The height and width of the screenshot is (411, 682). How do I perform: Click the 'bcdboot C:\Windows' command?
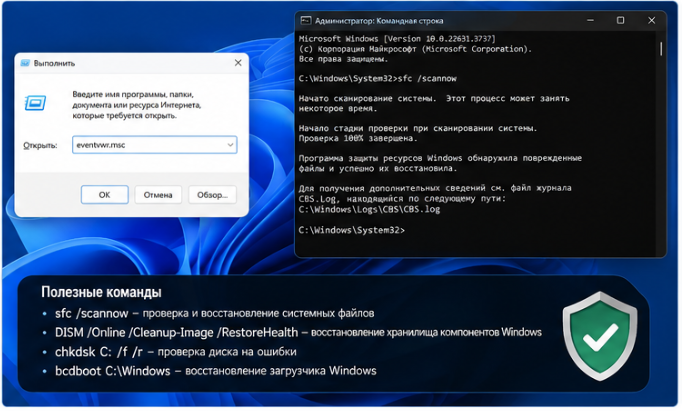(113, 371)
